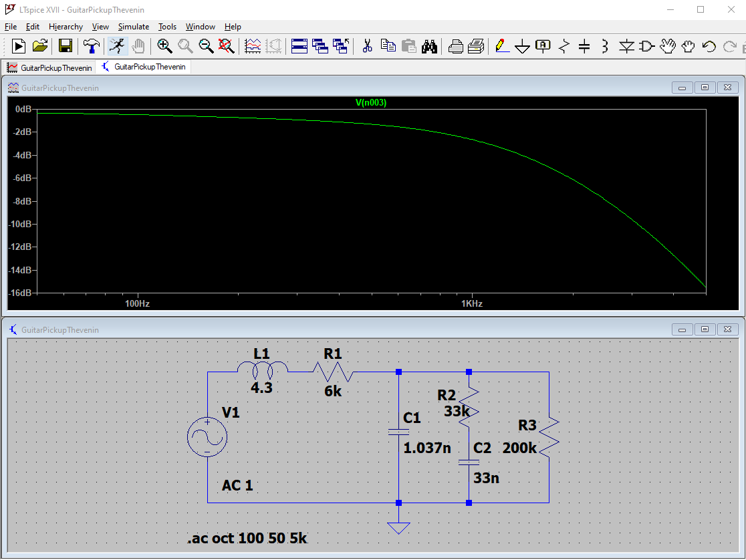
Task: Click the Cut scissors icon
Action: click(367, 46)
